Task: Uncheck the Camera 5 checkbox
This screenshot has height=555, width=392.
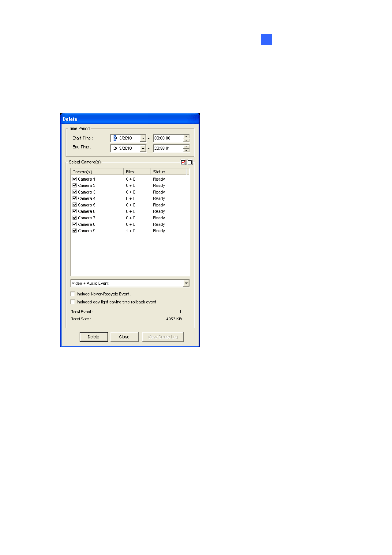Action: pos(75,205)
